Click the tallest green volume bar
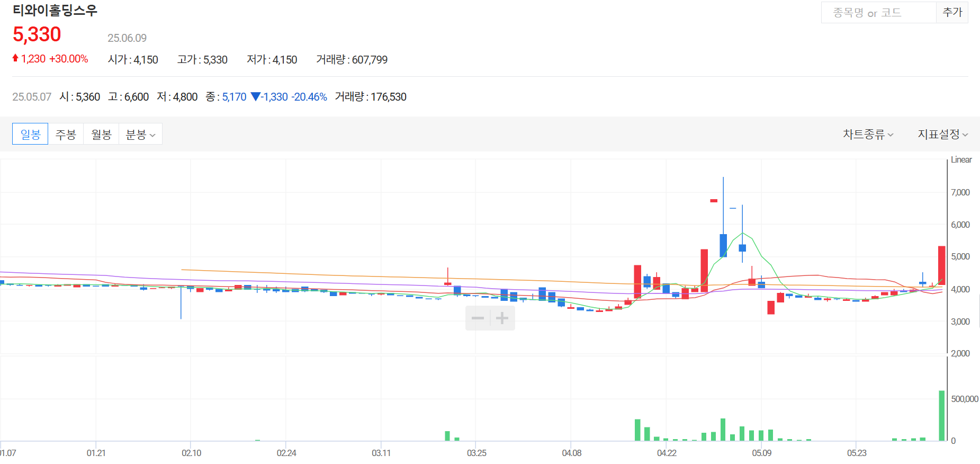 [x=941, y=415]
